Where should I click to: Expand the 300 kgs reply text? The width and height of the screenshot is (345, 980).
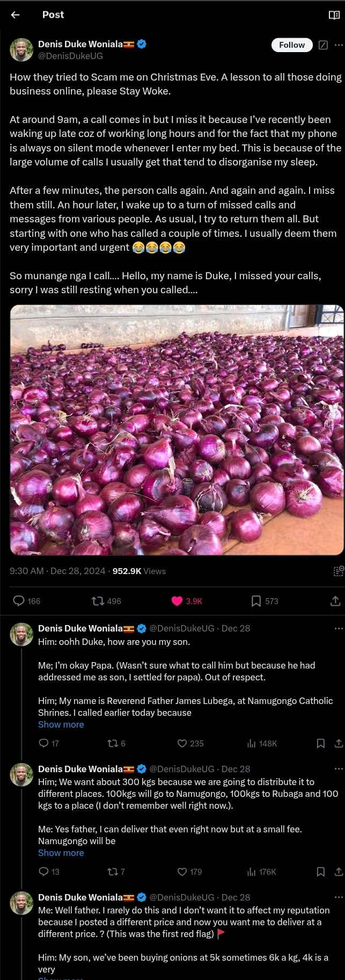61,853
